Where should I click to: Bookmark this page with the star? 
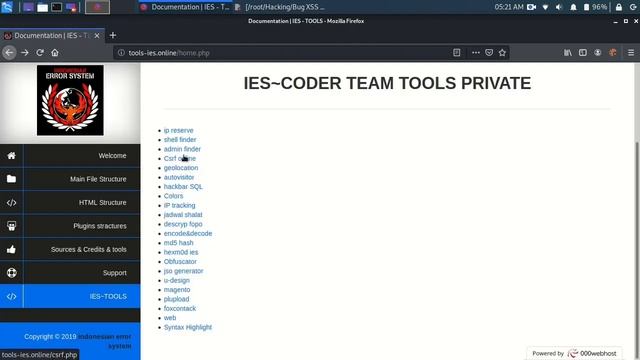502,53
